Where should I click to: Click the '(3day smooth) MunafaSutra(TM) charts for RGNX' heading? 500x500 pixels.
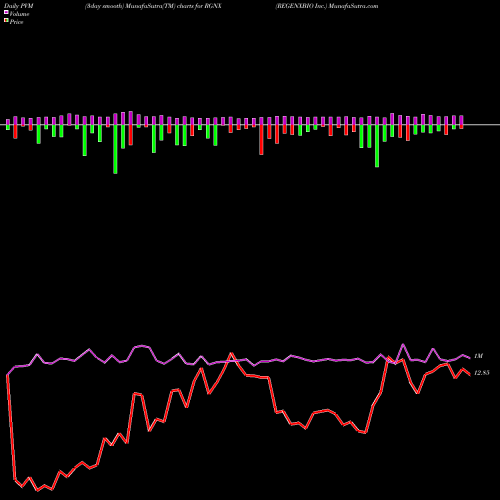(153, 6)
